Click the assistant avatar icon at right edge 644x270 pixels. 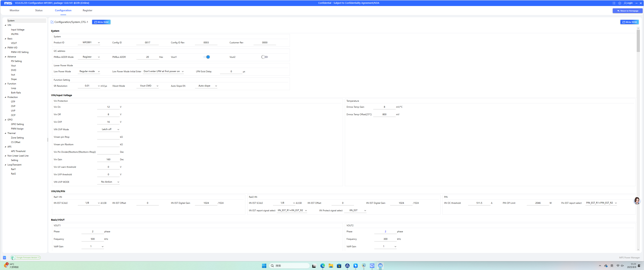pyautogui.click(x=637, y=200)
